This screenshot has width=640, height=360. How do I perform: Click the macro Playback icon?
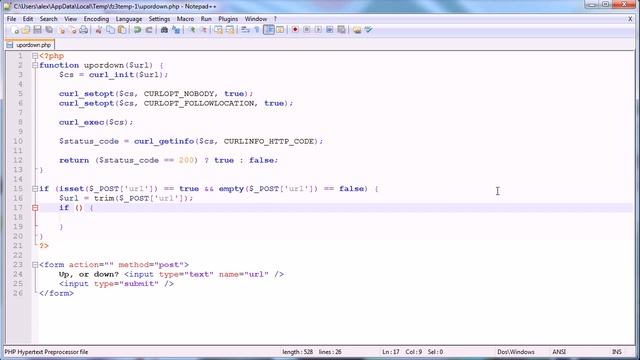[x=318, y=30]
